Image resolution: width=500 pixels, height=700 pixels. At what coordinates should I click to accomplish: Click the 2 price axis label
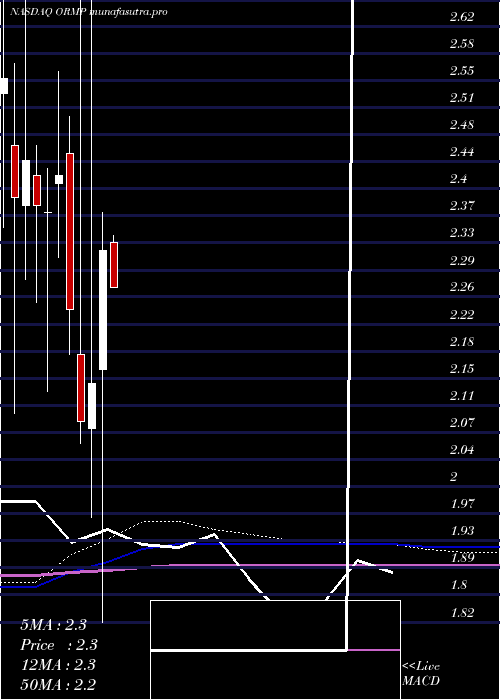(x=454, y=477)
